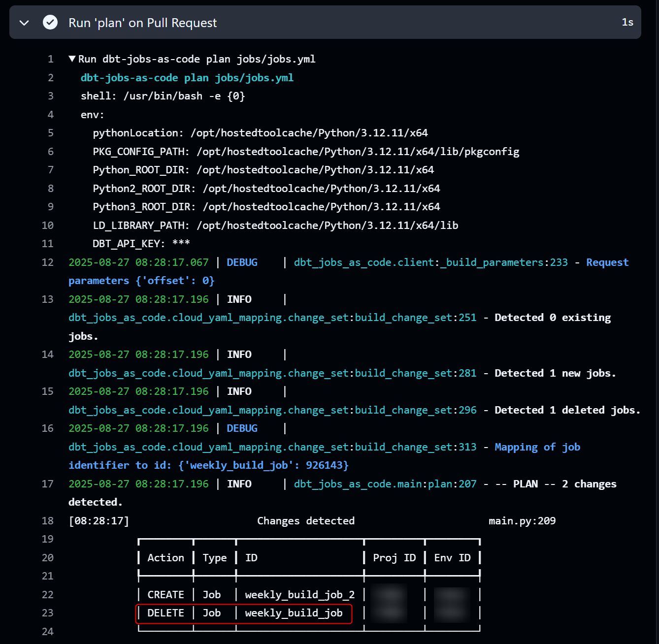Jump to log line number 19
The height and width of the screenshot is (644, 659).
pyautogui.click(x=48, y=539)
